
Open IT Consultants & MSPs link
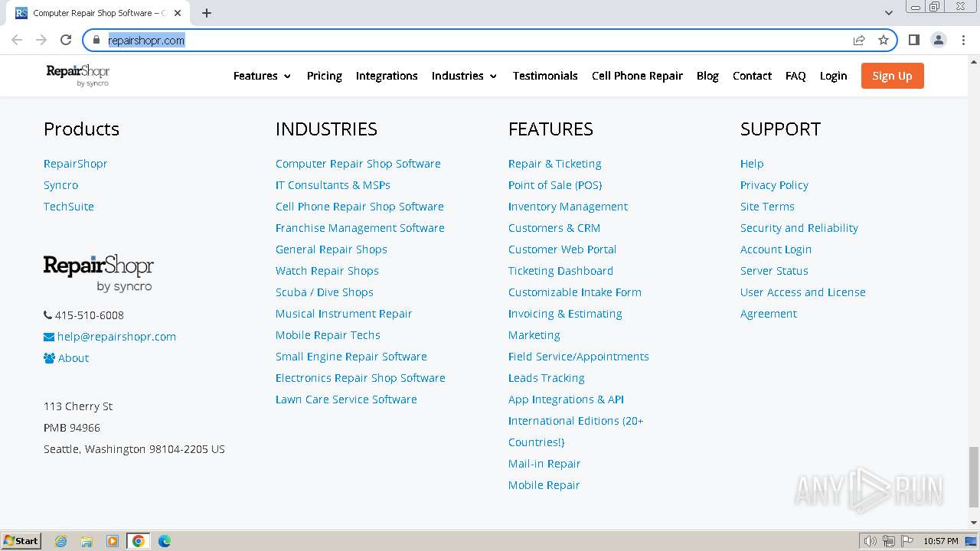tap(333, 185)
